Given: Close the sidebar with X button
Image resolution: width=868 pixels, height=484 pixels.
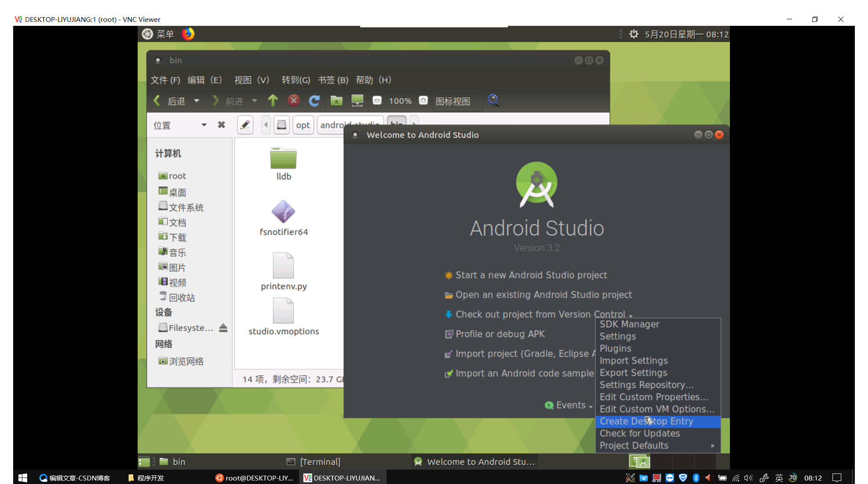Looking at the screenshot, I should pyautogui.click(x=221, y=125).
